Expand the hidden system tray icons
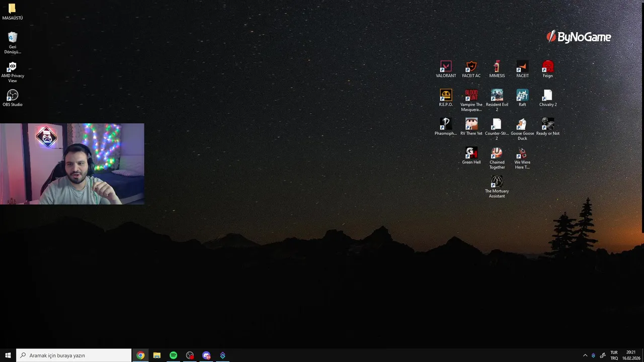Viewport: 644px width, 362px height. [585, 355]
